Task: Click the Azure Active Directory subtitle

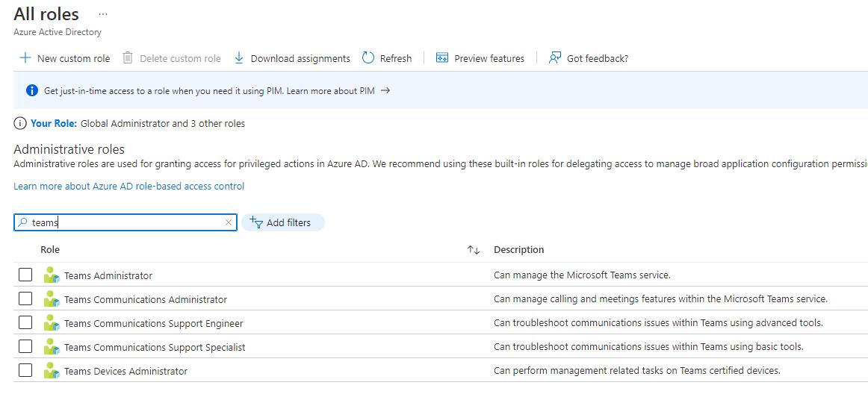Action: click(58, 32)
